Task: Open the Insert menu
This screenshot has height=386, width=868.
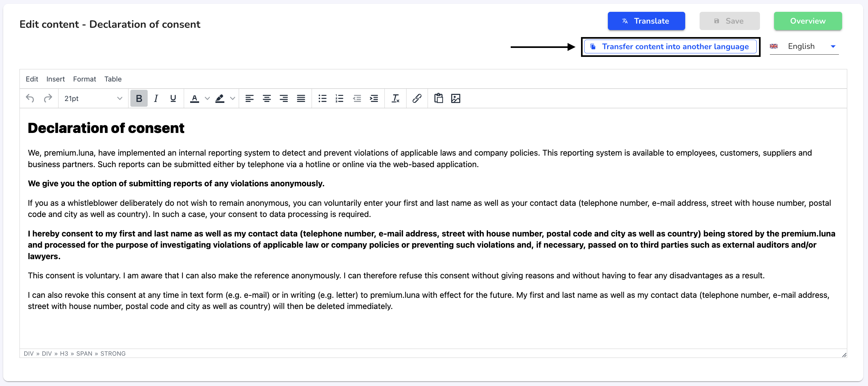Action: 55,79
